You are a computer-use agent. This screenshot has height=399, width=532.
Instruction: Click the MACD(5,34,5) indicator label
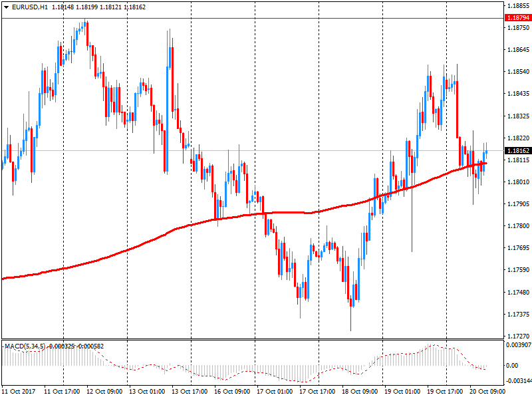pos(25,346)
